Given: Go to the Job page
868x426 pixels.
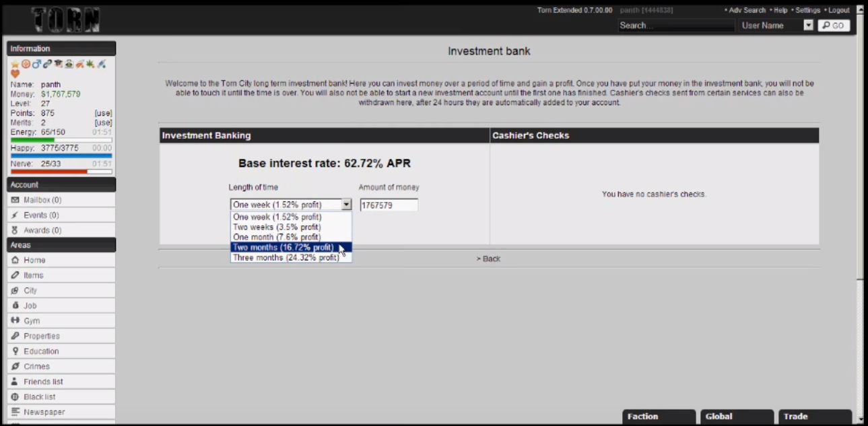Looking at the screenshot, I should coord(30,306).
